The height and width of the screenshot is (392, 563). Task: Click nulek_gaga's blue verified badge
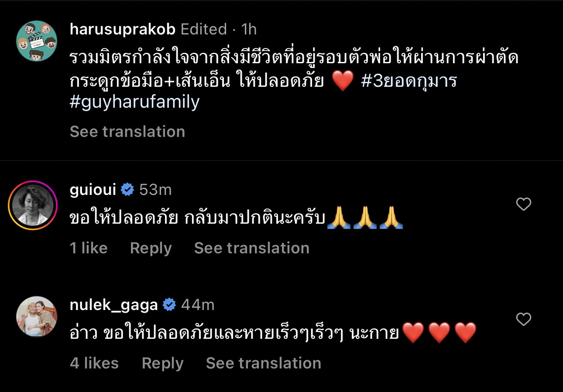click(168, 305)
